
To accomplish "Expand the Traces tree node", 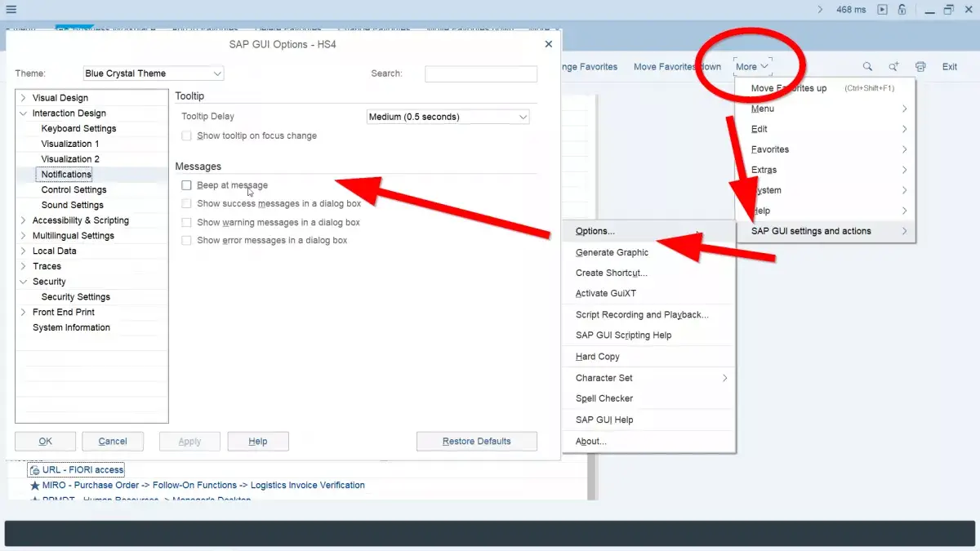I will 23,266.
